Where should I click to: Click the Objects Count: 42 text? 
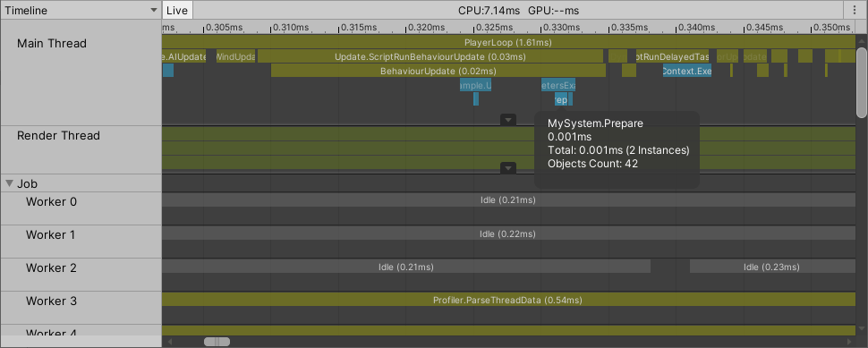(592, 163)
